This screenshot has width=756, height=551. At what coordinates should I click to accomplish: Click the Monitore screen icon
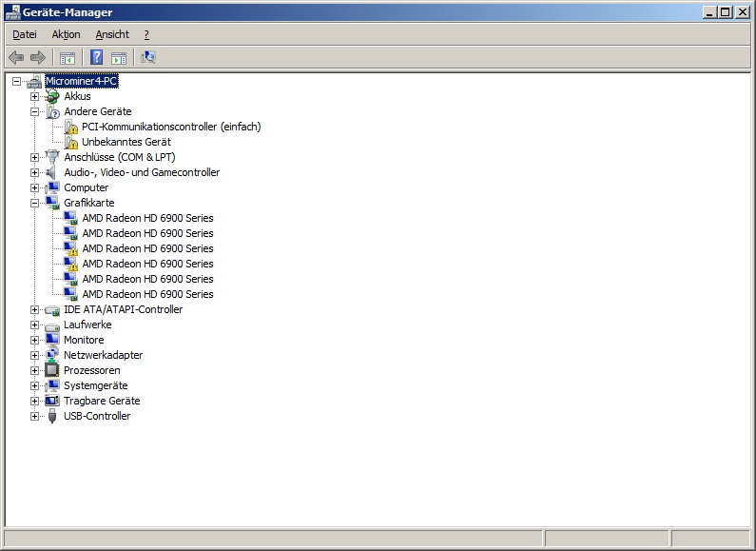coord(52,340)
